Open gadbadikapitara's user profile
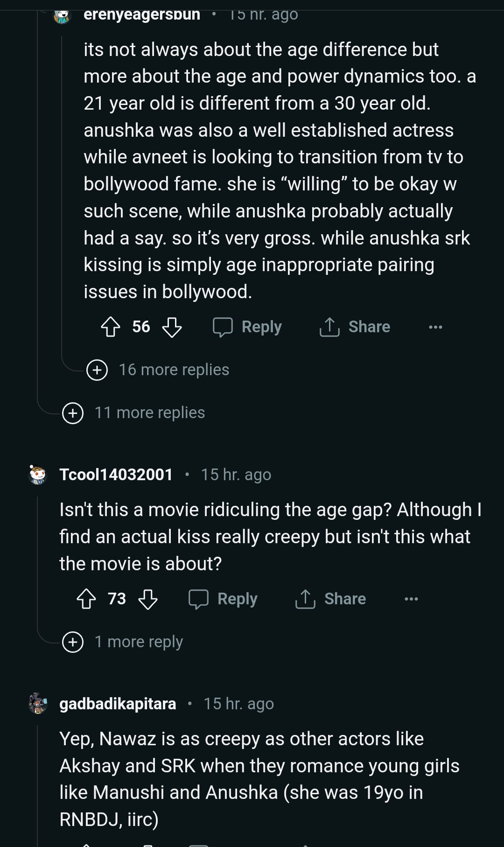 pos(118,704)
